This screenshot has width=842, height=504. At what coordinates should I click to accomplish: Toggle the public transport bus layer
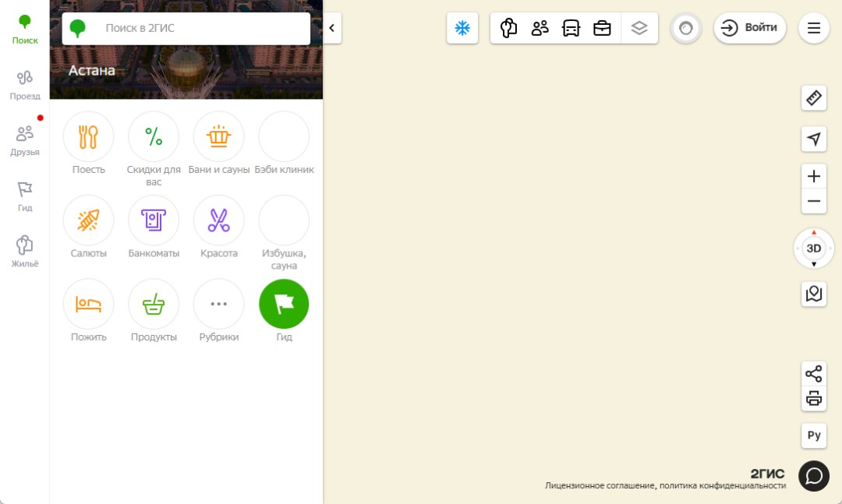(571, 28)
